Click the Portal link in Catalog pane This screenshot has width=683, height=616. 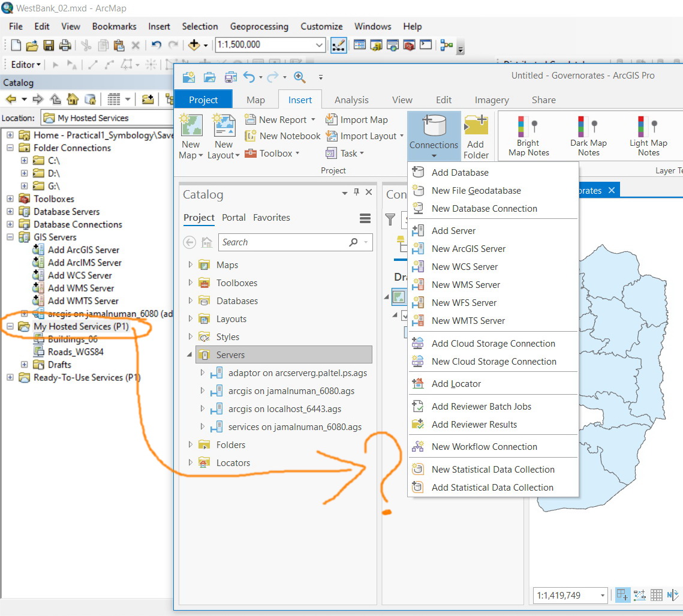234,218
